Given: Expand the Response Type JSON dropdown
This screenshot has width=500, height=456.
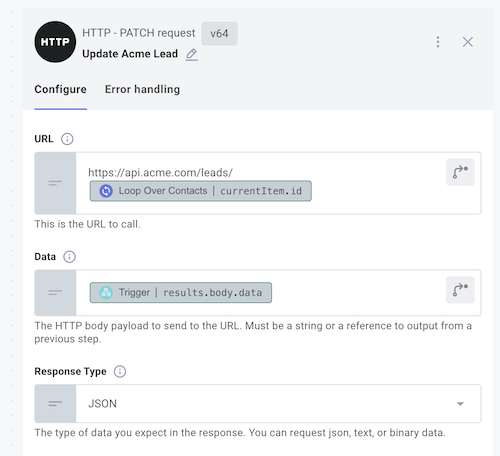Looking at the screenshot, I should [278, 404].
